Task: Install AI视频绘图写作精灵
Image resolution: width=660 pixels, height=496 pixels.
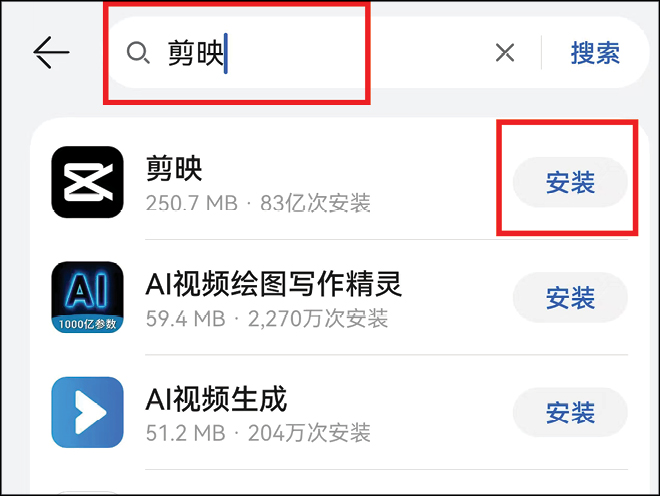Action: click(570, 297)
